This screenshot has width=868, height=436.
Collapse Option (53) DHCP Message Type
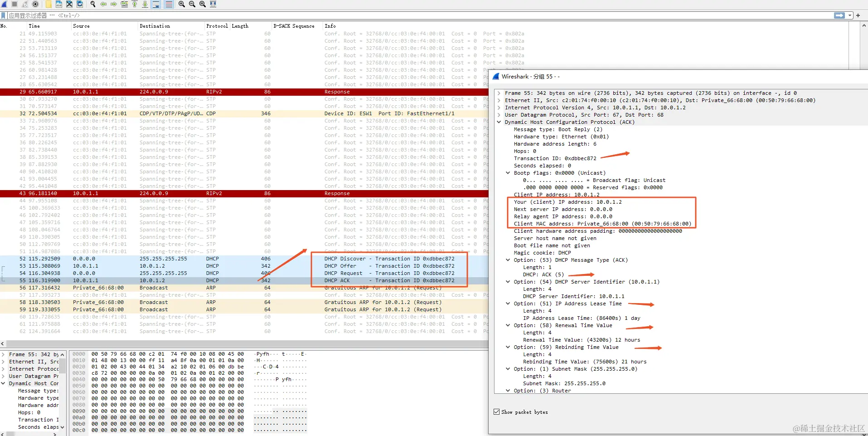(508, 260)
